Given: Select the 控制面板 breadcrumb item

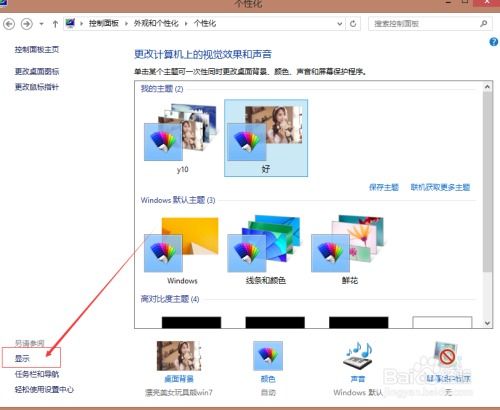Looking at the screenshot, I should click(x=104, y=23).
